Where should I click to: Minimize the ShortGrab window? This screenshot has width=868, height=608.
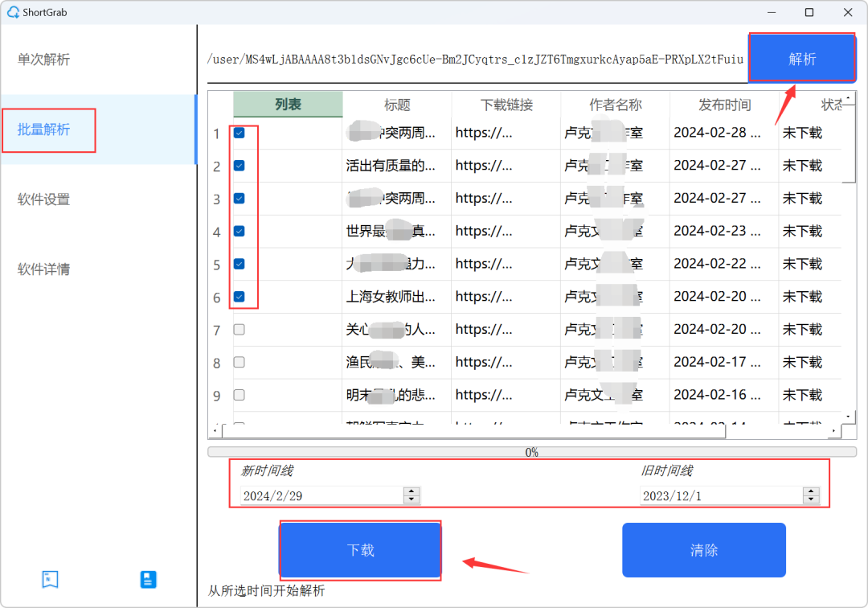click(771, 12)
